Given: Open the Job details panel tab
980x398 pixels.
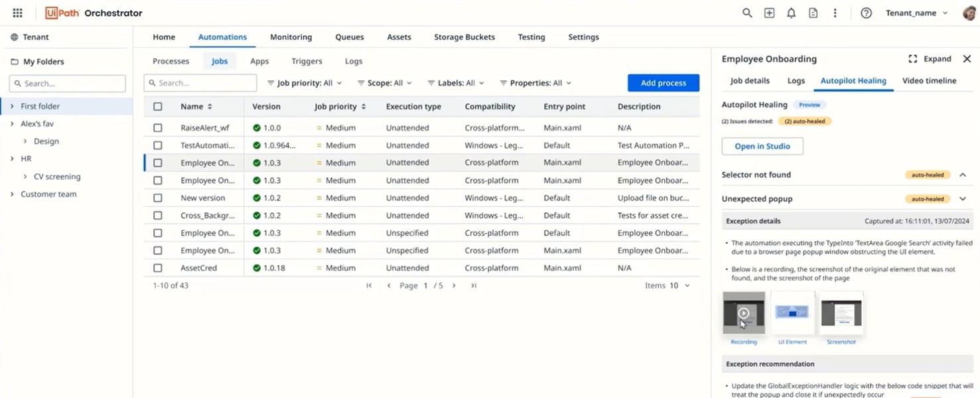Looking at the screenshot, I should (x=750, y=81).
